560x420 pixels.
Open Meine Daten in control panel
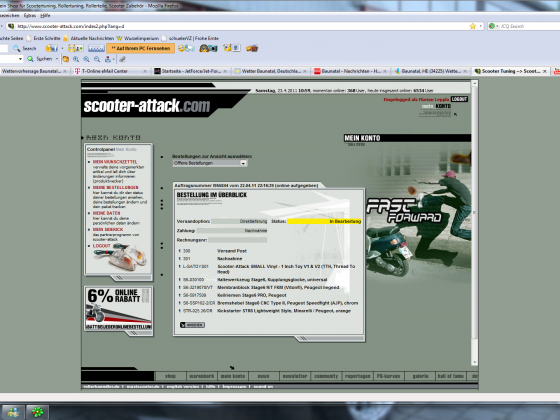point(106,213)
